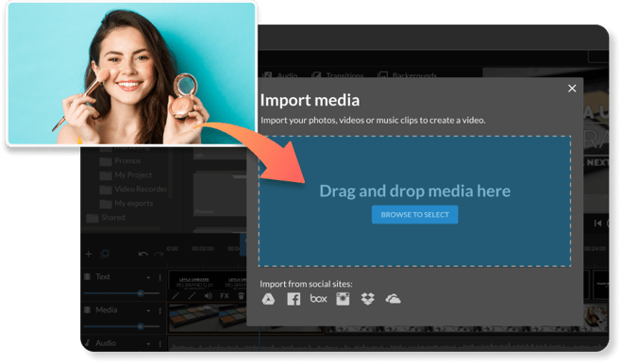
Task: Switch to the Audio tab
Action: click(x=281, y=74)
